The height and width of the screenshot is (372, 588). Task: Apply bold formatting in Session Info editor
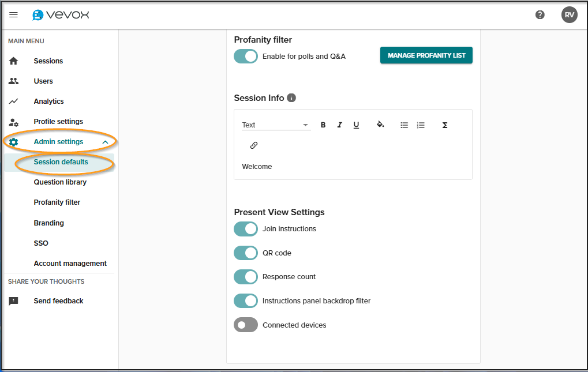pos(323,125)
